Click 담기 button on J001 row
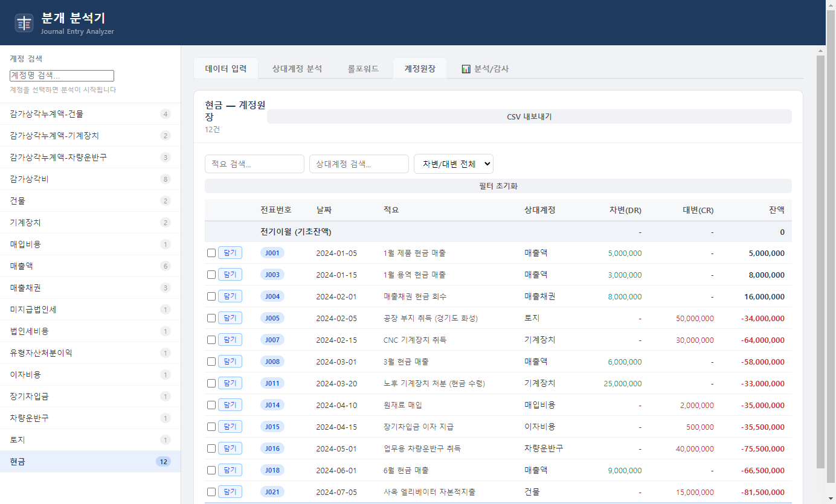Screen dimensions: 836x504 (x=230, y=253)
